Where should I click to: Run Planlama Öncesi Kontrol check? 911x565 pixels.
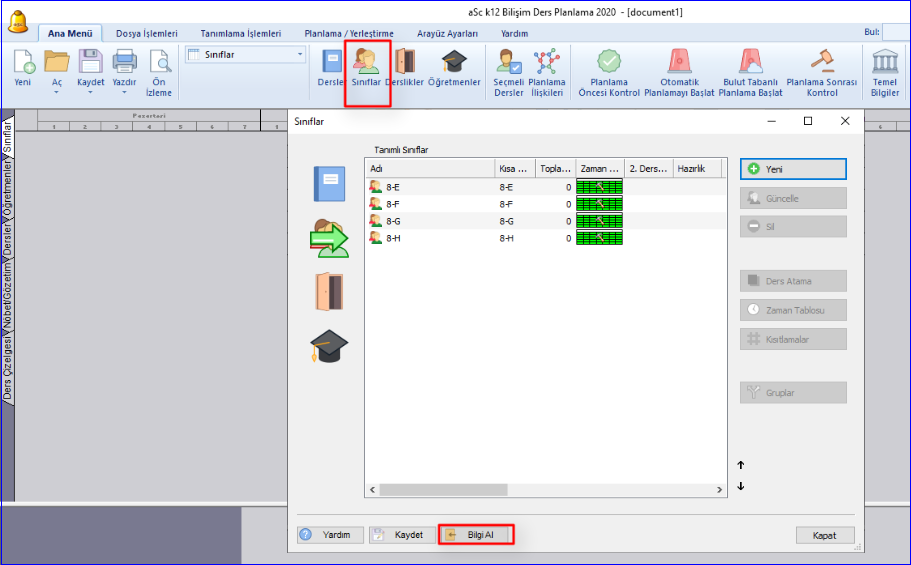tap(609, 60)
